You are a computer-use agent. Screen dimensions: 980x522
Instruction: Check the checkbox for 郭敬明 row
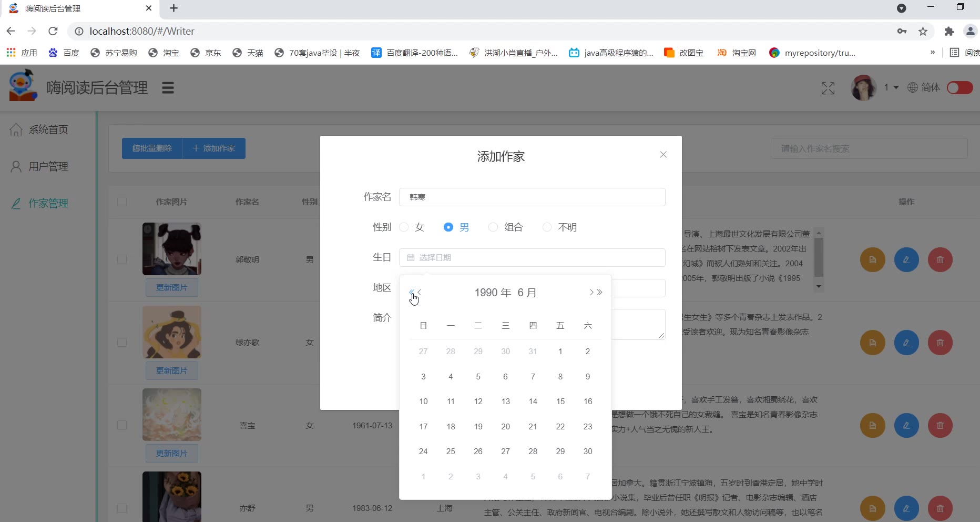tap(122, 260)
